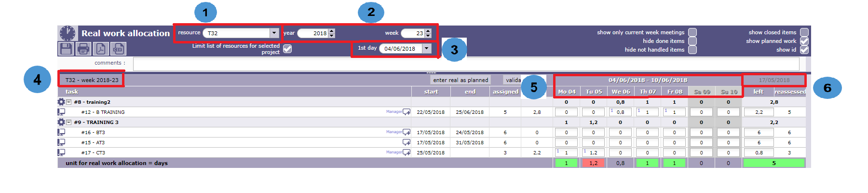The image size is (868, 193).
Task: Click the activity icon for #17 - CT3
Action: click(x=61, y=152)
